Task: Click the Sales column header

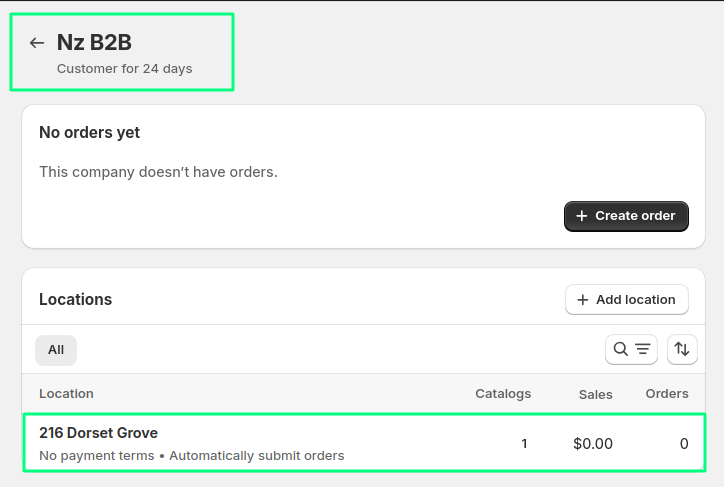Action: coord(595,394)
